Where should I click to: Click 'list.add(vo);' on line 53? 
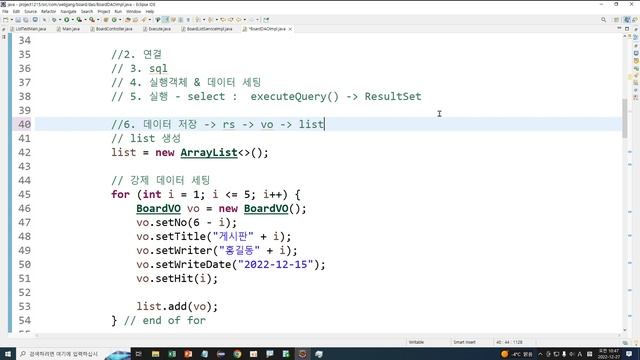pyautogui.click(x=177, y=307)
